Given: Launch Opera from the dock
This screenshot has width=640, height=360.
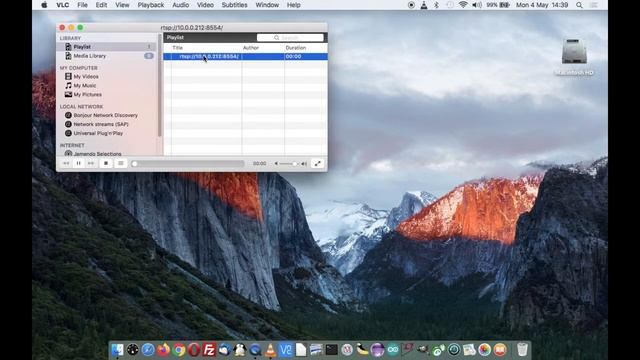Looking at the screenshot, I should [x=194, y=350].
